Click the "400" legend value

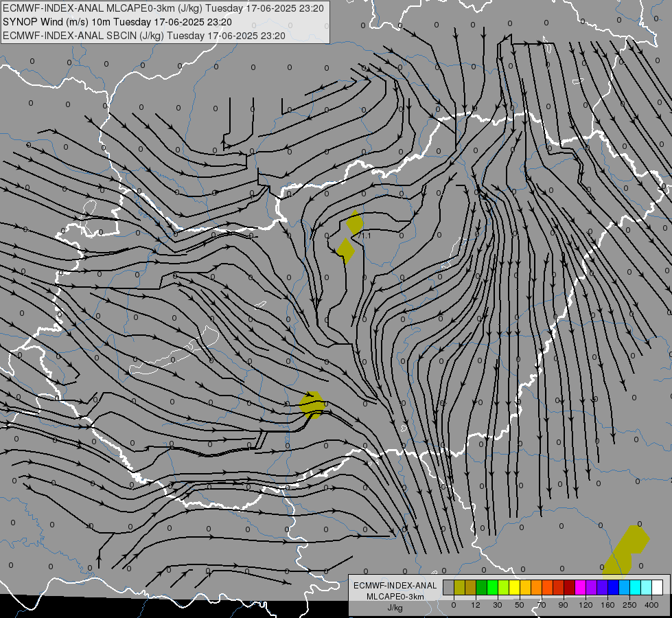click(651, 605)
